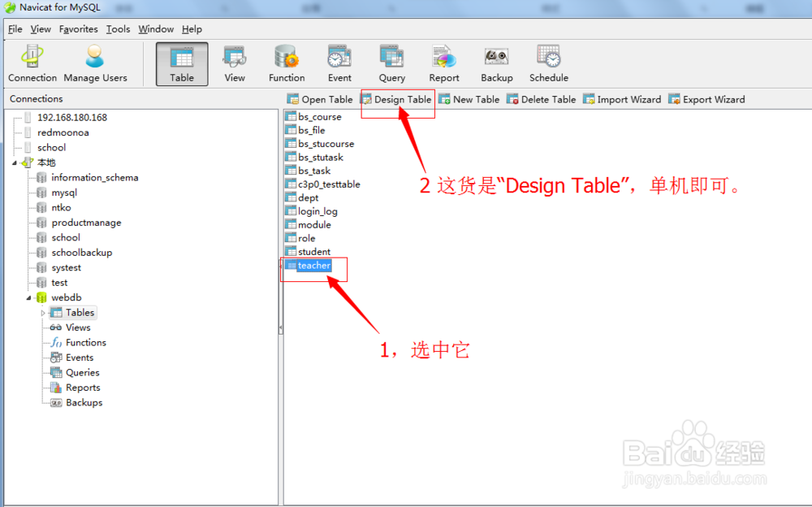The width and height of the screenshot is (812, 507).
Task: Select the Backups node under webdb
Action: coord(84,403)
